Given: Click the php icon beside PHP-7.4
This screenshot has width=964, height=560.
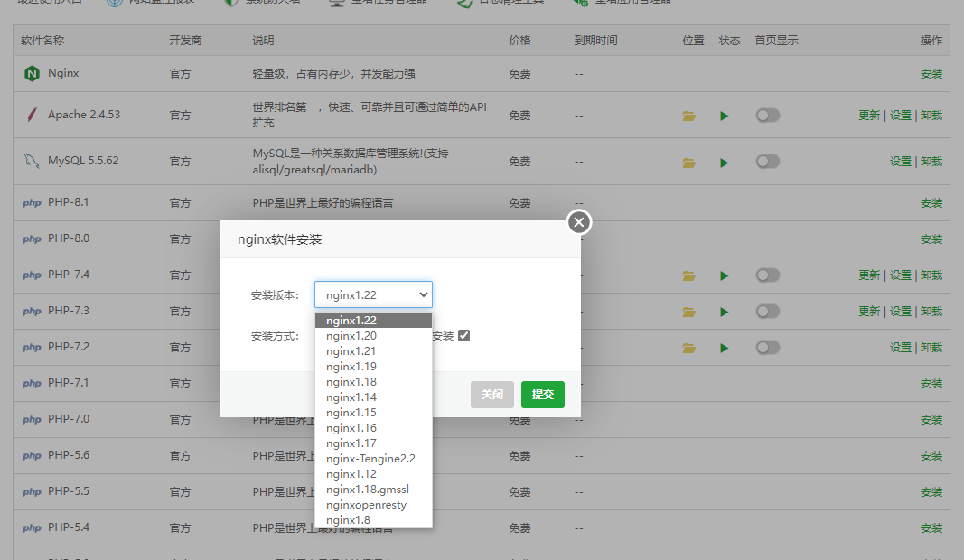Looking at the screenshot, I should pos(32,275).
